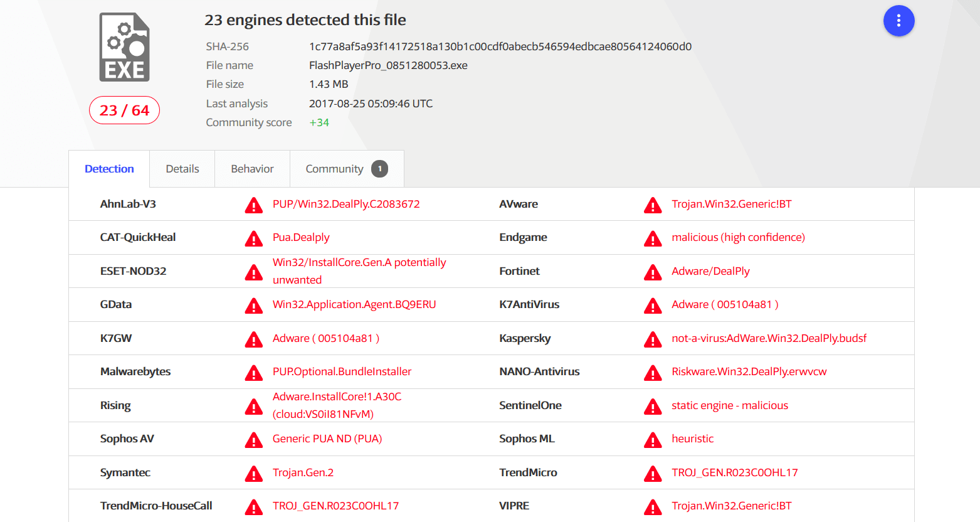The width and height of the screenshot is (980, 522).
Task: Click the alert icon beside ESET-NOD32 result
Action: [x=253, y=272]
